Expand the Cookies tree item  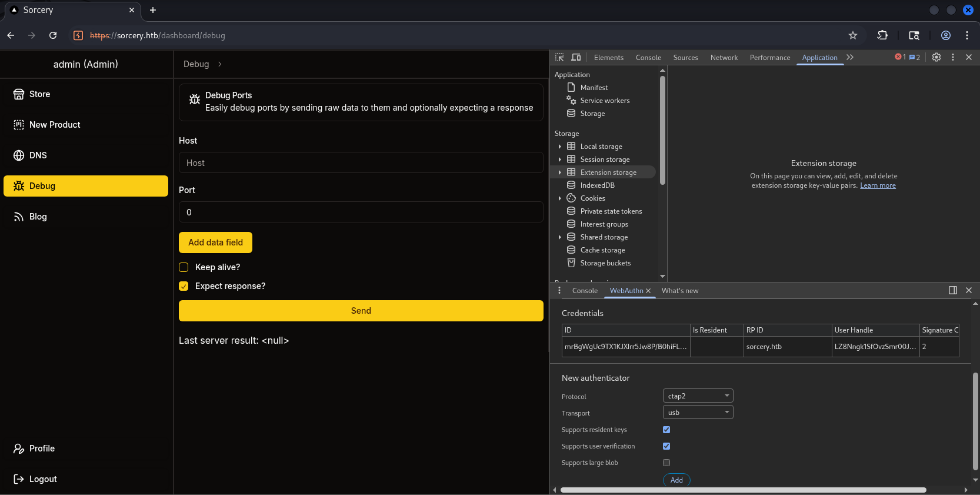click(559, 198)
